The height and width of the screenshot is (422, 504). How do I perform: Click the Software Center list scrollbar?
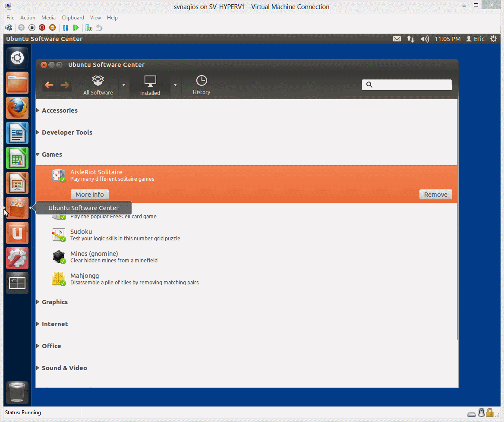457,220
